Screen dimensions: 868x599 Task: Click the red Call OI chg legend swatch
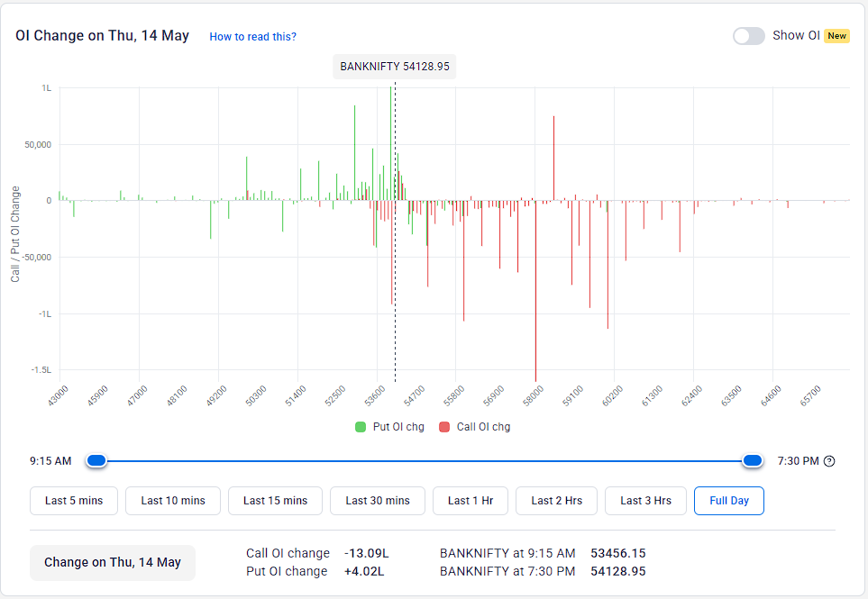[444, 427]
